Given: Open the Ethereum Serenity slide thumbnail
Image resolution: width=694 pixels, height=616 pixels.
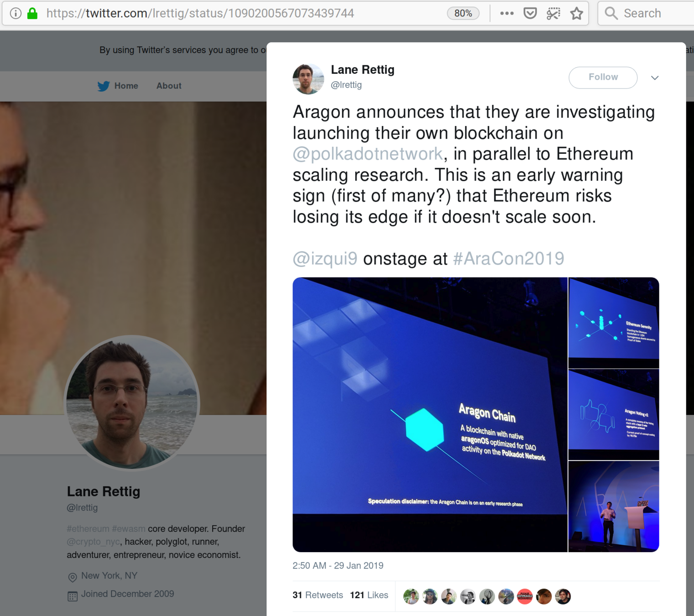Looking at the screenshot, I should 614,323.
